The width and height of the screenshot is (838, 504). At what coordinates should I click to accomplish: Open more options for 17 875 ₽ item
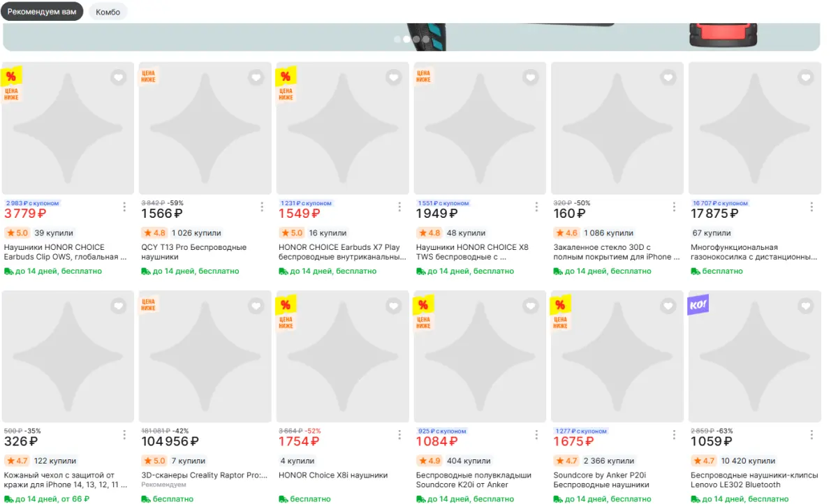click(811, 207)
